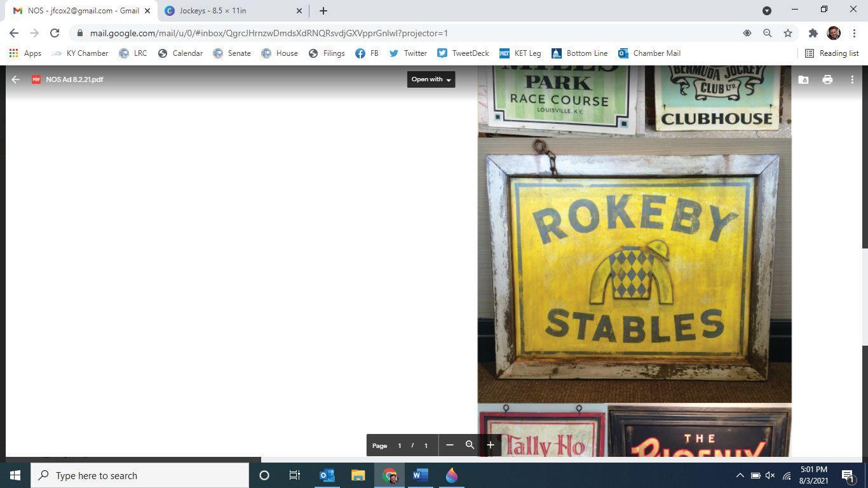Open the Twitter bookmark
The image size is (868, 488).
click(408, 53)
